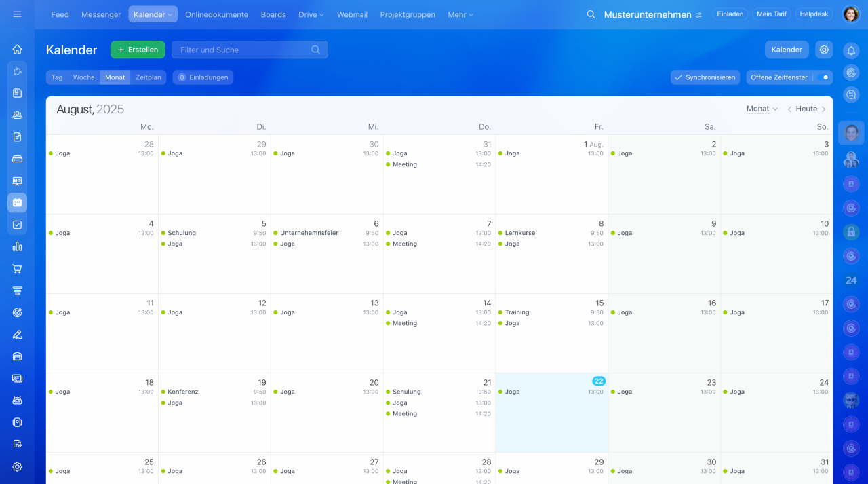Open Projektgruppen in the top menu
This screenshot has height=484, width=868.
(408, 14)
